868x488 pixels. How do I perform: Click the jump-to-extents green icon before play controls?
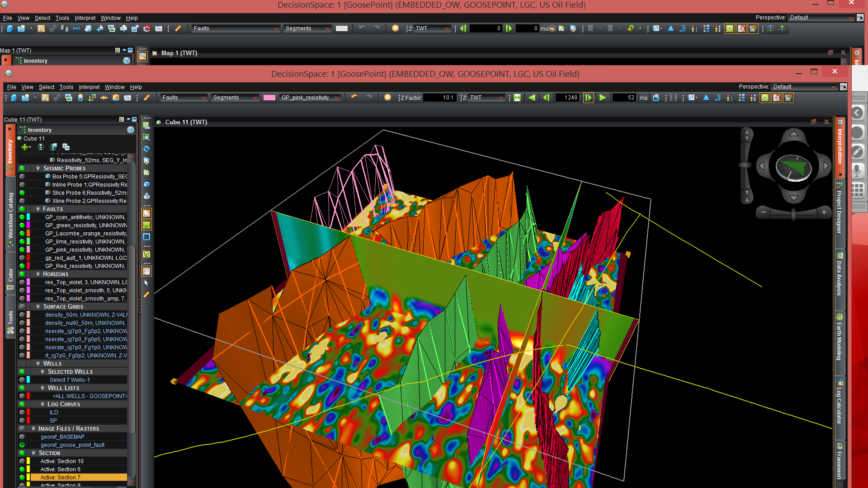[x=517, y=98]
